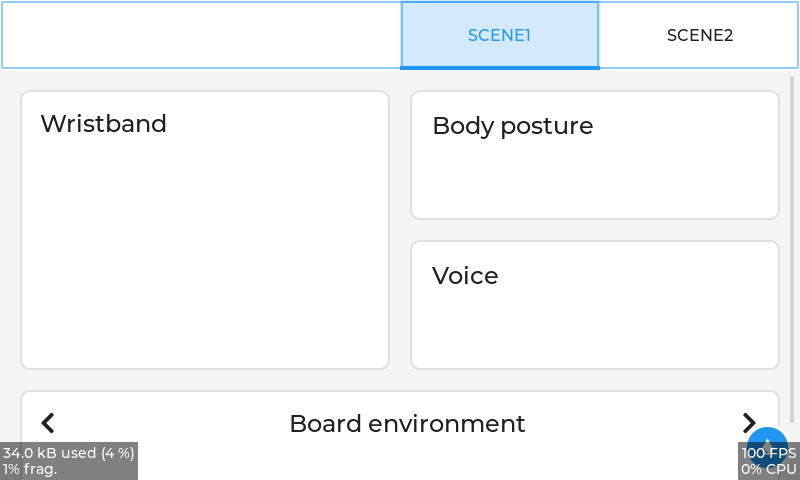Click the left chevron beside Board environment
800x480 pixels.
pyautogui.click(x=48, y=423)
